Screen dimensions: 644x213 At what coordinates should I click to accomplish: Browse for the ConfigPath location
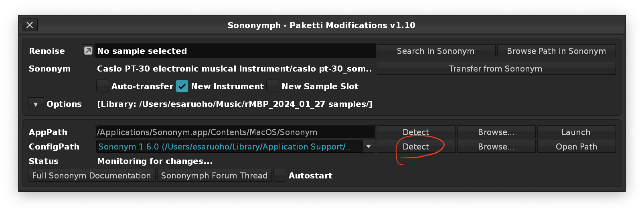[x=496, y=147]
